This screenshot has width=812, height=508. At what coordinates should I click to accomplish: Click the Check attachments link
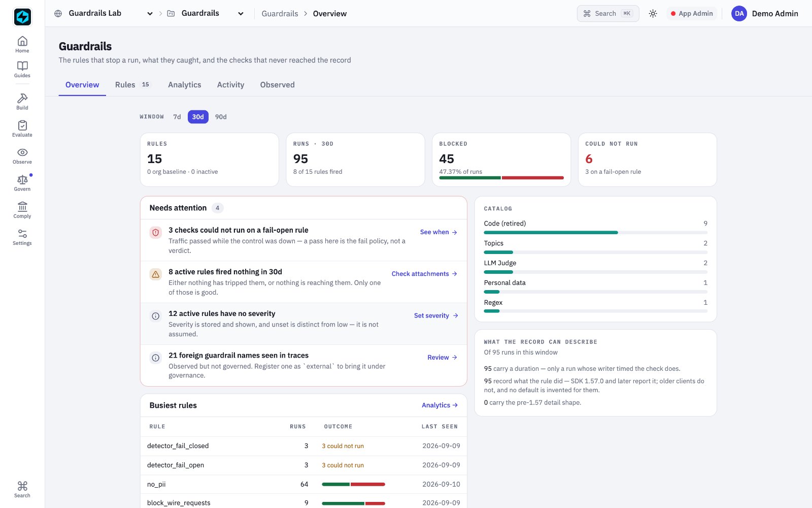[x=424, y=274]
